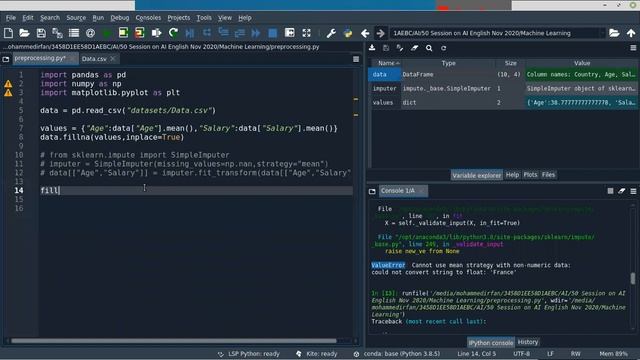Open the Tools menu
The width and height of the screenshot is (640, 360).
(204, 18)
